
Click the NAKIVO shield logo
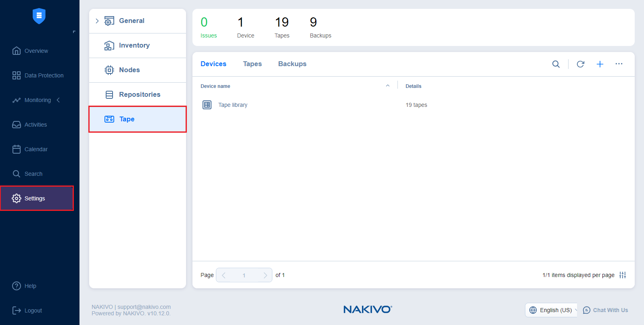(x=39, y=16)
